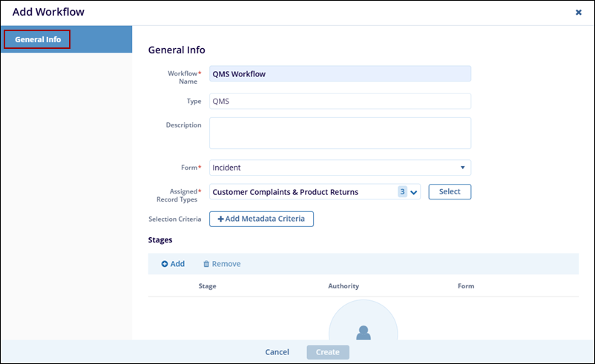Click the Assigned Record Types field text
The image size is (595, 364).
[286, 192]
